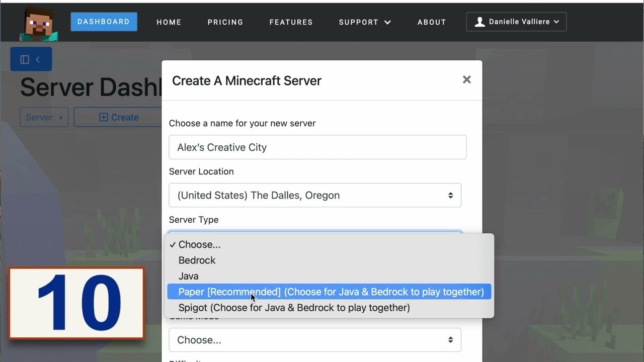Viewport: 644px width, 362px height.
Task: Click the Minecraft Steve head logo
Action: tap(38, 24)
